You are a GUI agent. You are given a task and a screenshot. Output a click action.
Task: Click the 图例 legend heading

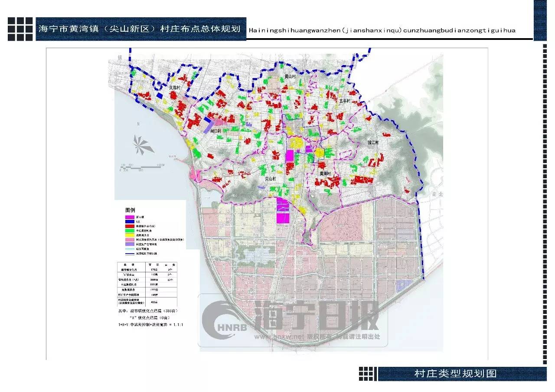tap(130, 210)
